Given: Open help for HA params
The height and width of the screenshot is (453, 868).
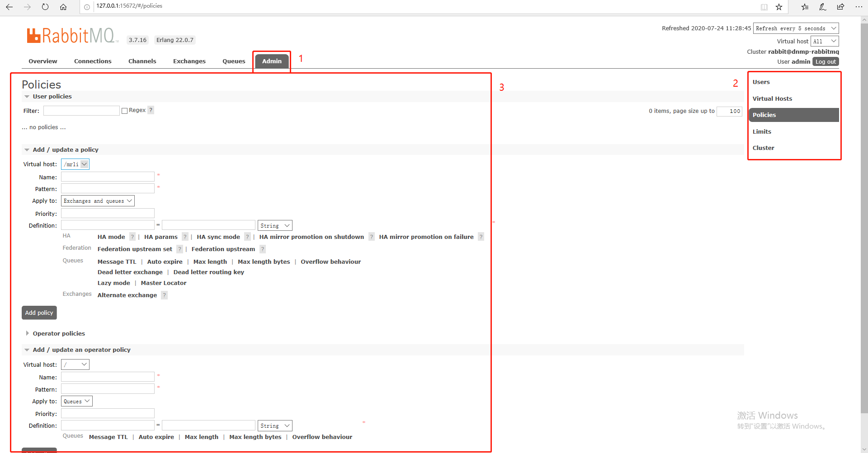Looking at the screenshot, I should 185,237.
